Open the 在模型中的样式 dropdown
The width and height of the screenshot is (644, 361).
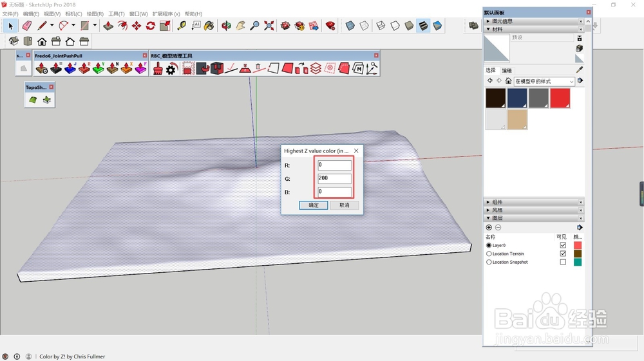(544, 81)
